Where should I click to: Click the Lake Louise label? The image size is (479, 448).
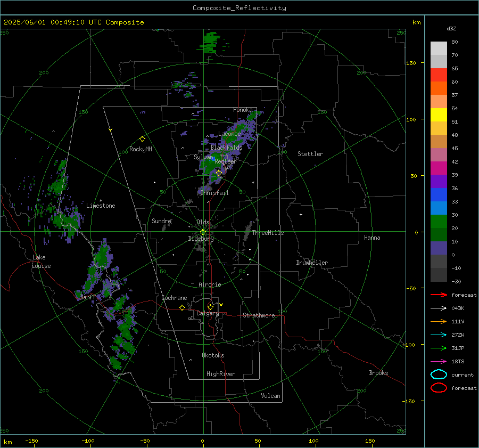coord(41,262)
